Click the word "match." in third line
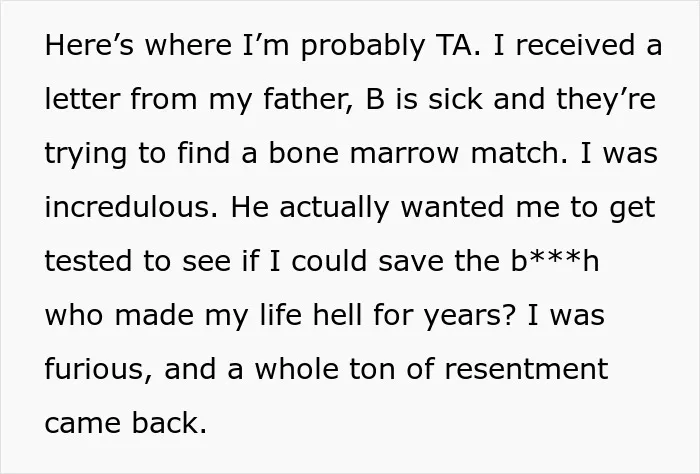Viewport: 700px width, 474px height. [520, 153]
